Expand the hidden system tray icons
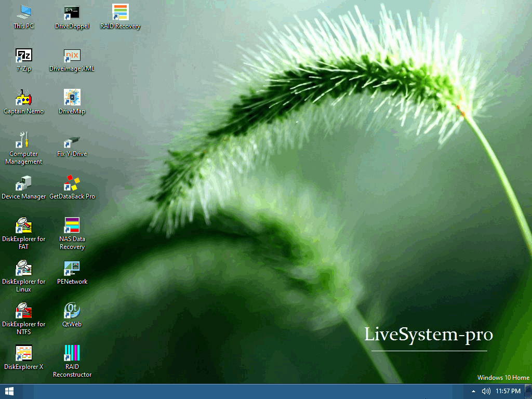This screenshot has width=532, height=399. pos(473,391)
